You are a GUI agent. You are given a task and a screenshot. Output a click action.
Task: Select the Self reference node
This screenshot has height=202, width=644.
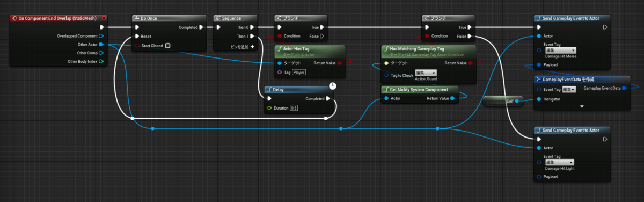pyautogui.click(x=503, y=101)
